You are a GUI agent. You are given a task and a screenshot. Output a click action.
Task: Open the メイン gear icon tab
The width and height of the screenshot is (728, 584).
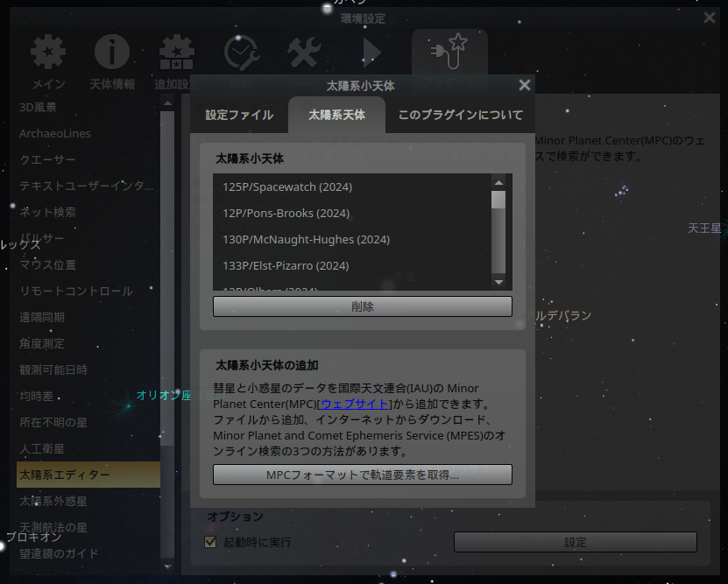tap(48, 60)
